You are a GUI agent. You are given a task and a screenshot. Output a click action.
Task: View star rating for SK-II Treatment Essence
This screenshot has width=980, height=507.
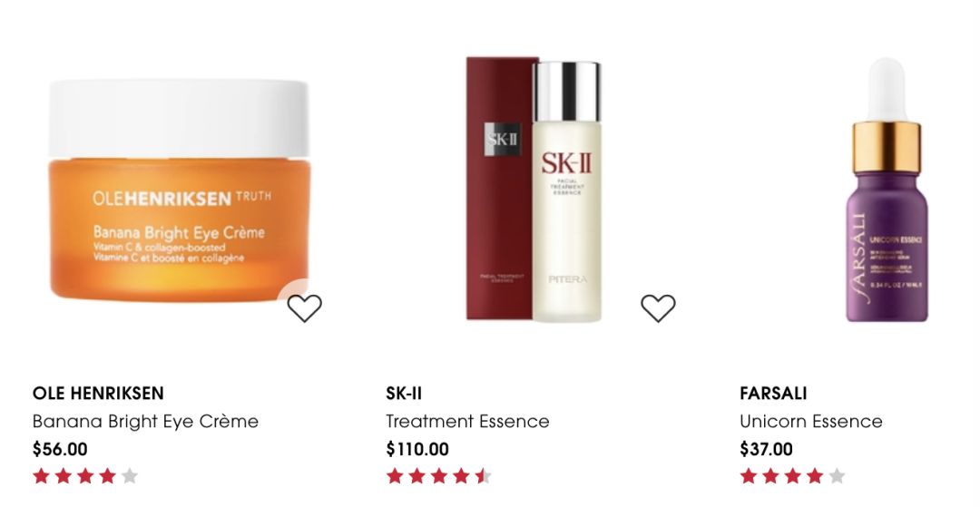[x=439, y=476]
